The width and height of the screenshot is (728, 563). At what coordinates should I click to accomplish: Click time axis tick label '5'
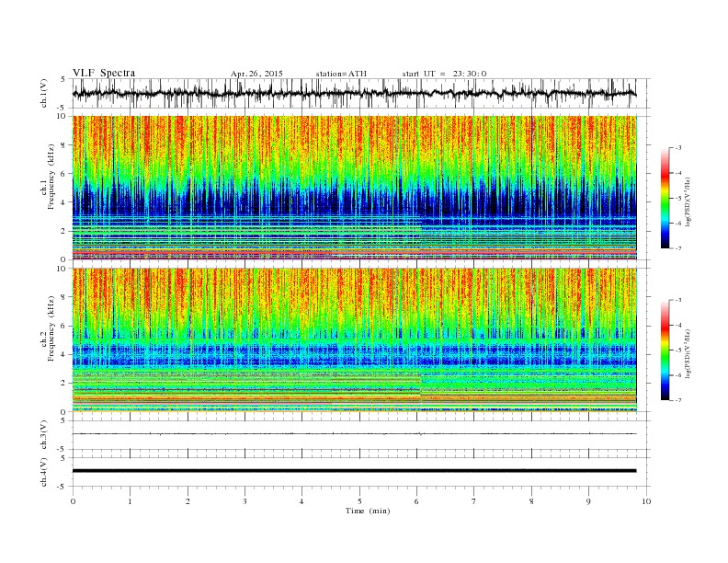tap(359, 501)
